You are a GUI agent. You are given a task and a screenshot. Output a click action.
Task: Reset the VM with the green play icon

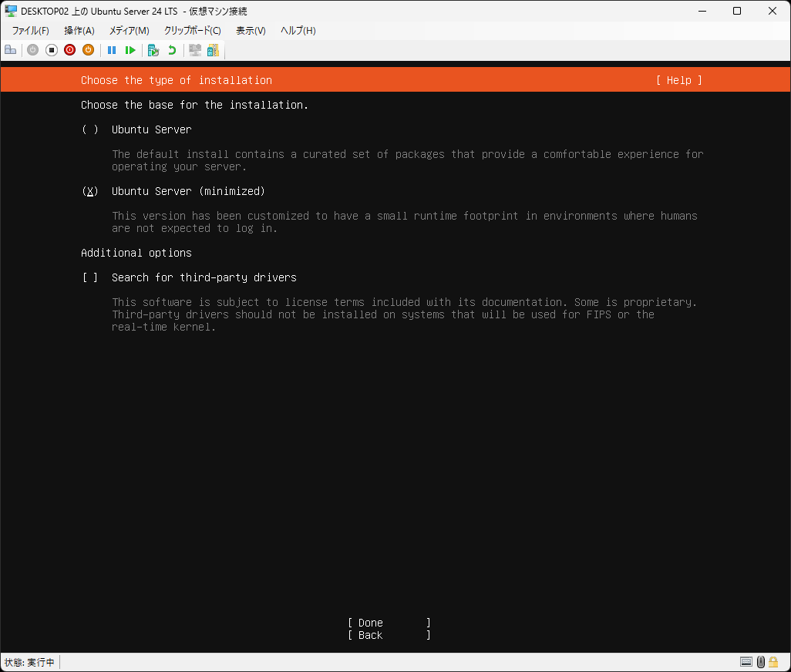pyautogui.click(x=130, y=50)
